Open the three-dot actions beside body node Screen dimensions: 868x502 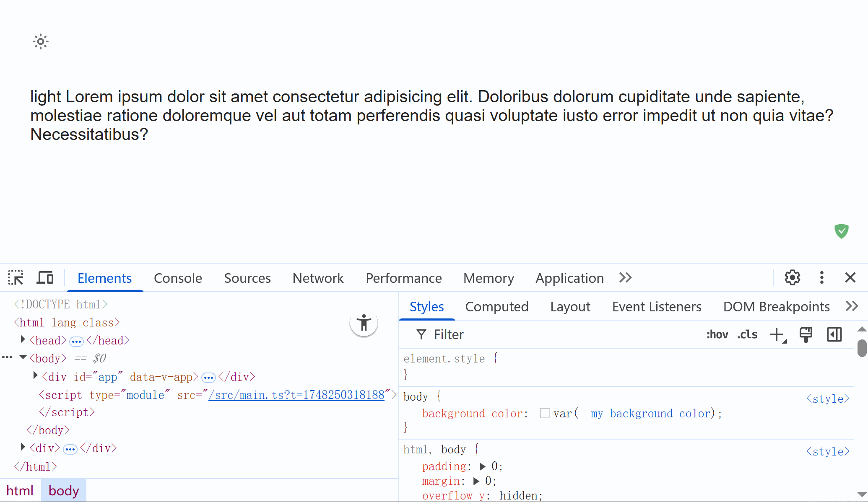(x=7, y=357)
